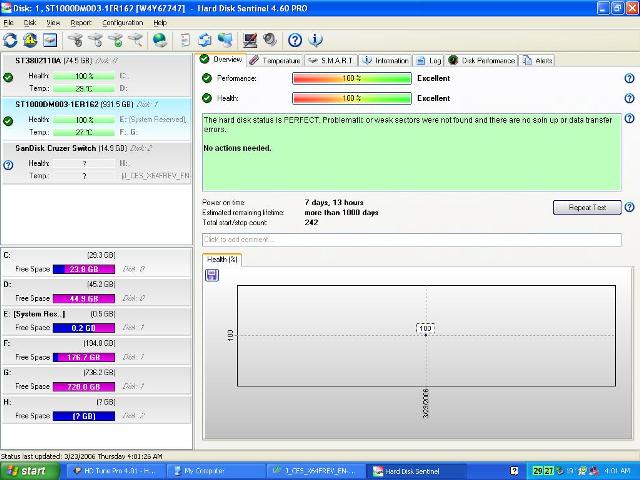The height and width of the screenshot is (480, 640).
Task: Click the green check icon for ST380211 0A disk
Action: (x=8, y=77)
